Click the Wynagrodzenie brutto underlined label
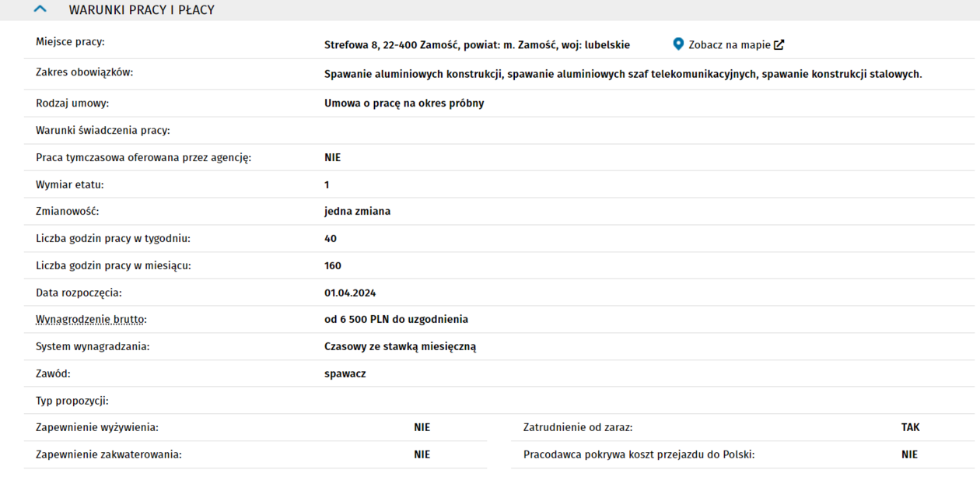This screenshot has height=484, width=980. point(90,320)
